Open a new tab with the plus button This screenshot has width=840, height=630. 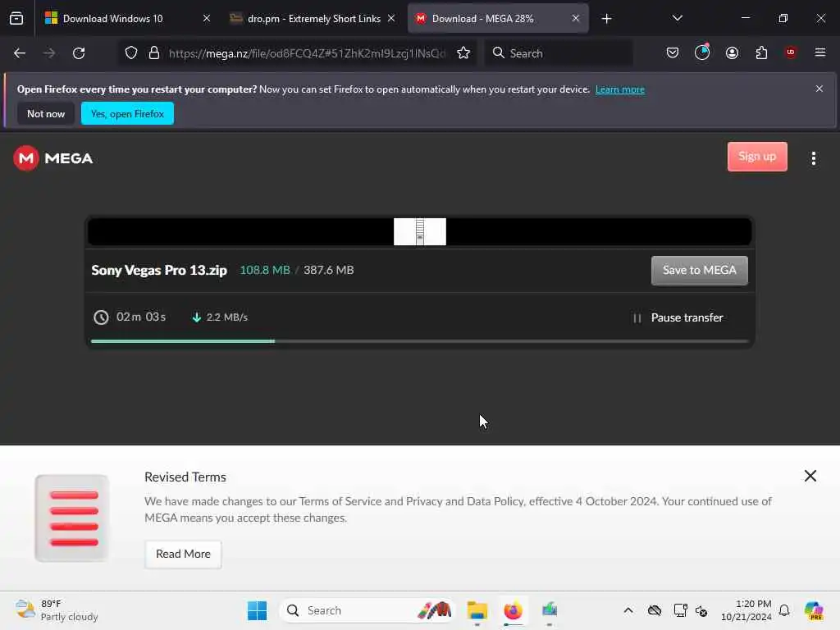tap(606, 19)
